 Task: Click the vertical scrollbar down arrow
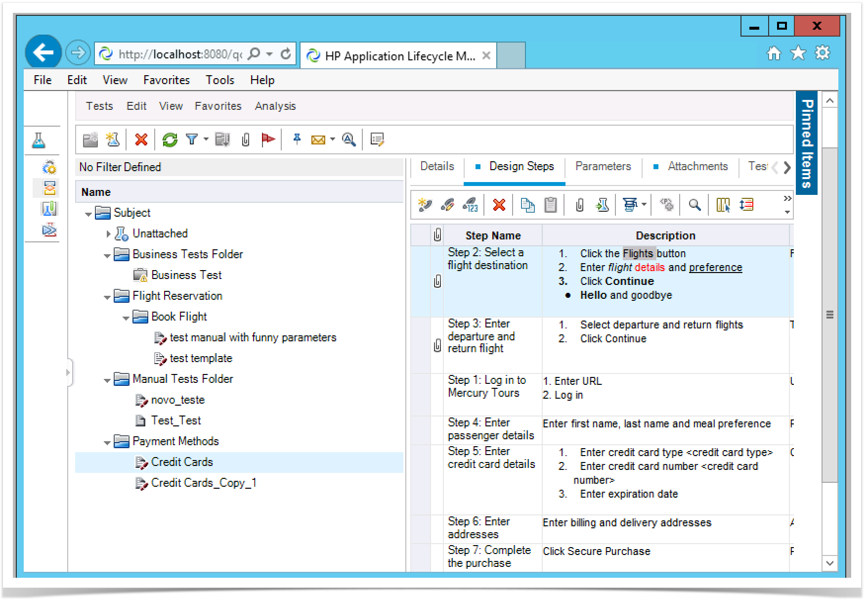coord(830,563)
